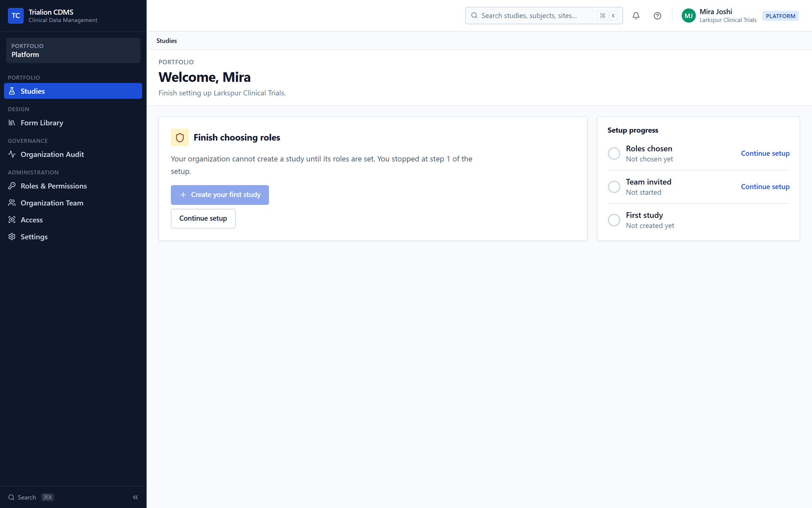The image size is (812, 508).
Task: Navigate to Roles & Permissions
Action: click(73, 186)
